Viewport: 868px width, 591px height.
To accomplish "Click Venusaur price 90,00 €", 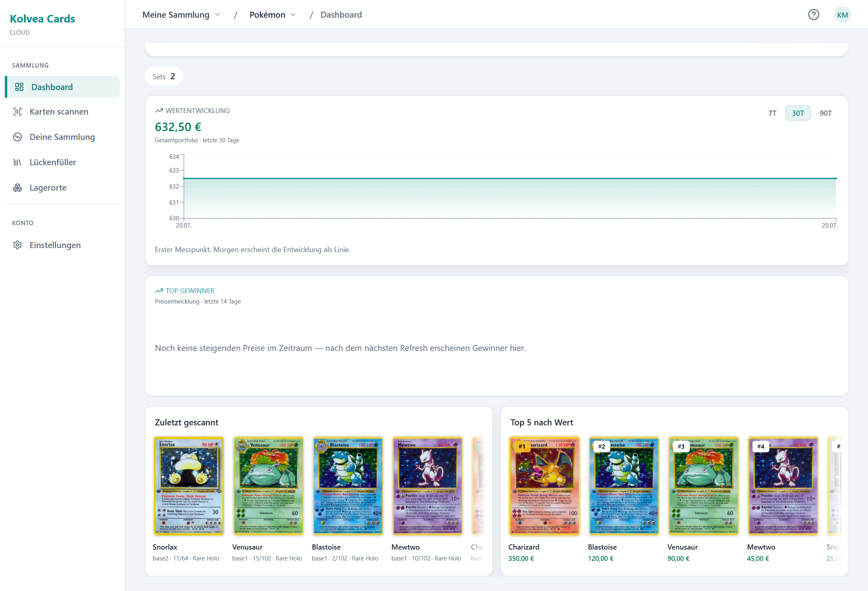I will pyautogui.click(x=678, y=558).
